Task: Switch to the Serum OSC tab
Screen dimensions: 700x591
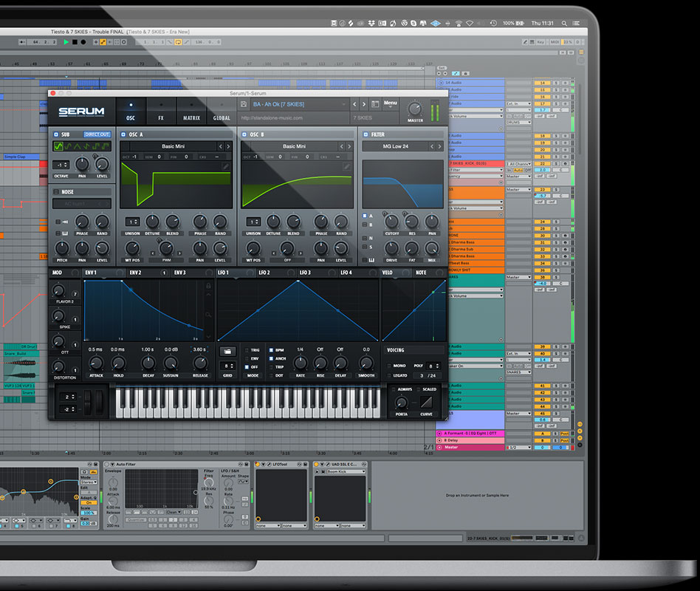Action: [x=131, y=112]
